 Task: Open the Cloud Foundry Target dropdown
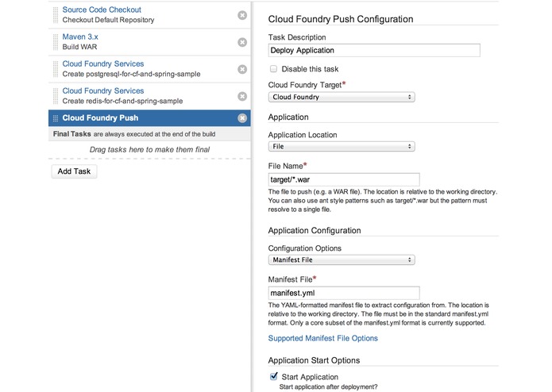tap(342, 97)
